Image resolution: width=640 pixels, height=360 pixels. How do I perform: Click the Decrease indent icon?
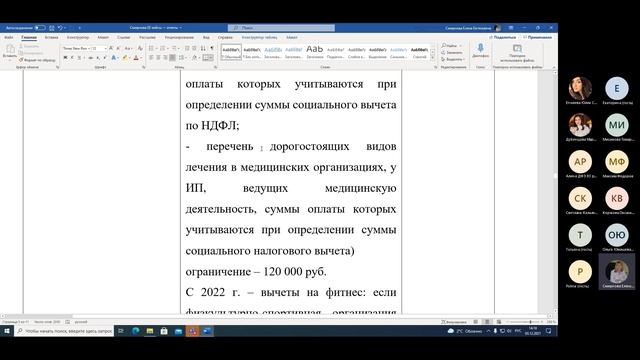pyautogui.click(x=187, y=48)
